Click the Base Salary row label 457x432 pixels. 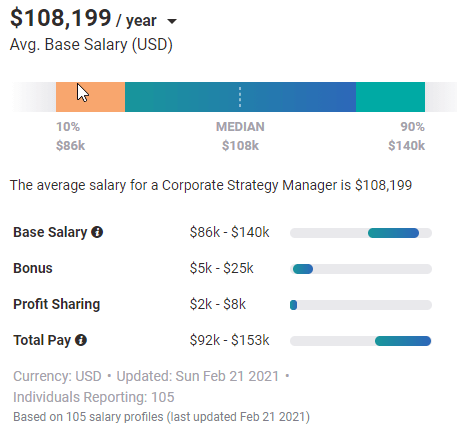pos(50,232)
